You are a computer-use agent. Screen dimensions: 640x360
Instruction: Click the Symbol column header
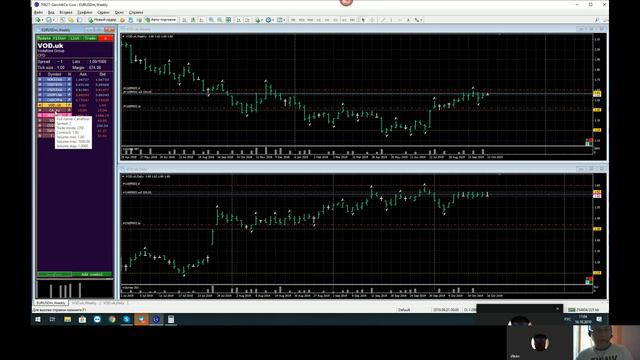point(54,74)
